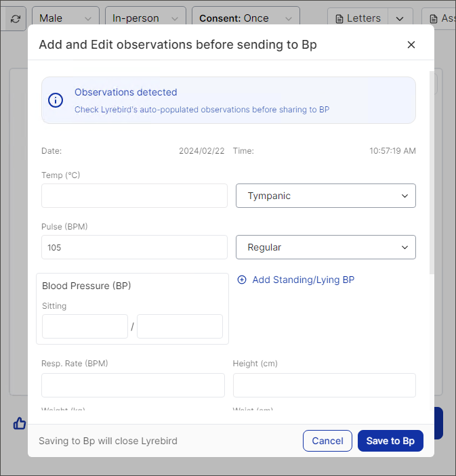Image resolution: width=456 pixels, height=476 pixels.
Task: Click the sitting diastolic BP field
Action: tap(180, 326)
